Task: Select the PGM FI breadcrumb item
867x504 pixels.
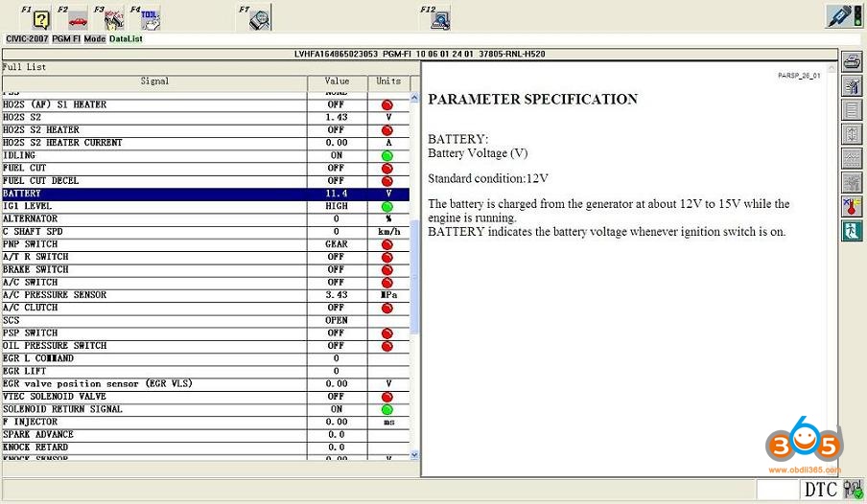Action: pos(66,39)
